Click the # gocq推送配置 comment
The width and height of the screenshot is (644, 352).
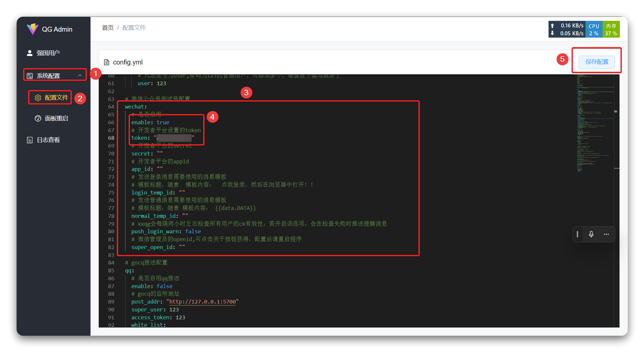pos(146,263)
